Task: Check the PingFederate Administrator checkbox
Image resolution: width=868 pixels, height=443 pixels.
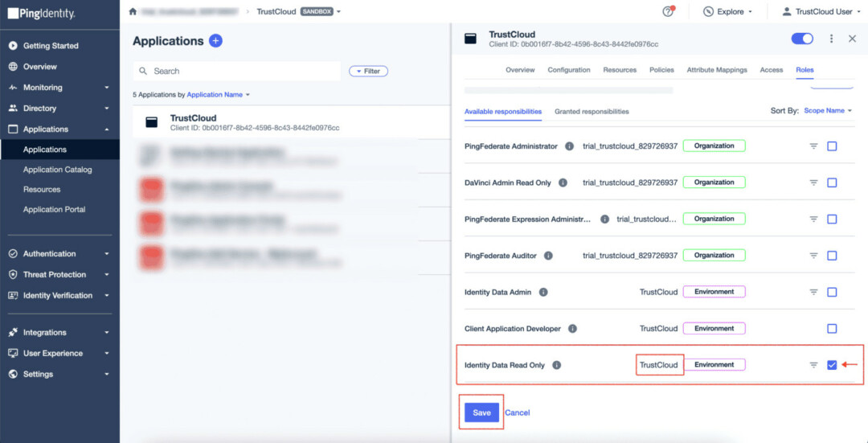Action: pos(832,146)
